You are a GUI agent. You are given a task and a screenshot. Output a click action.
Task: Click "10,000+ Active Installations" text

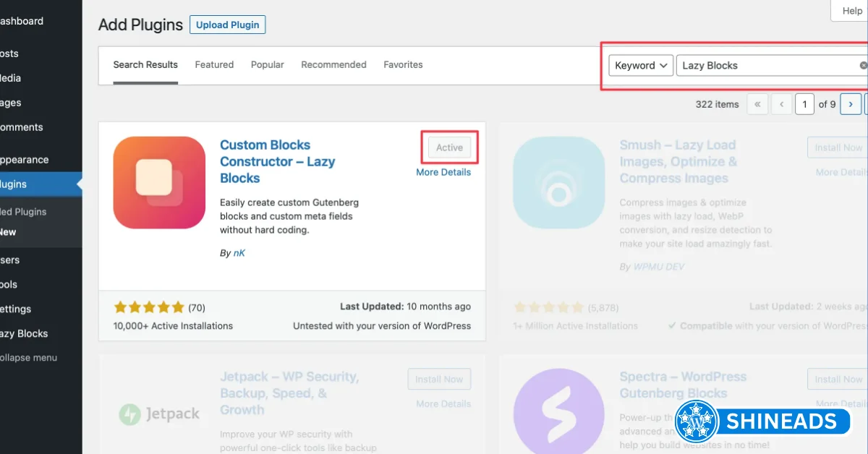173,326
